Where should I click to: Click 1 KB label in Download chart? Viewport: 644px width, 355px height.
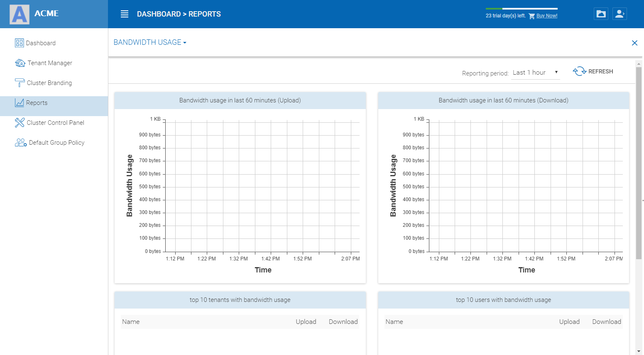pos(419,119)
